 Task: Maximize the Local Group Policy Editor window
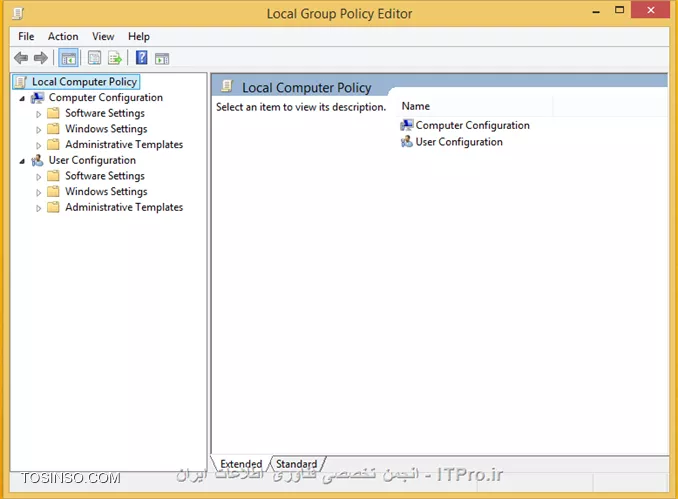pos(620,10)
